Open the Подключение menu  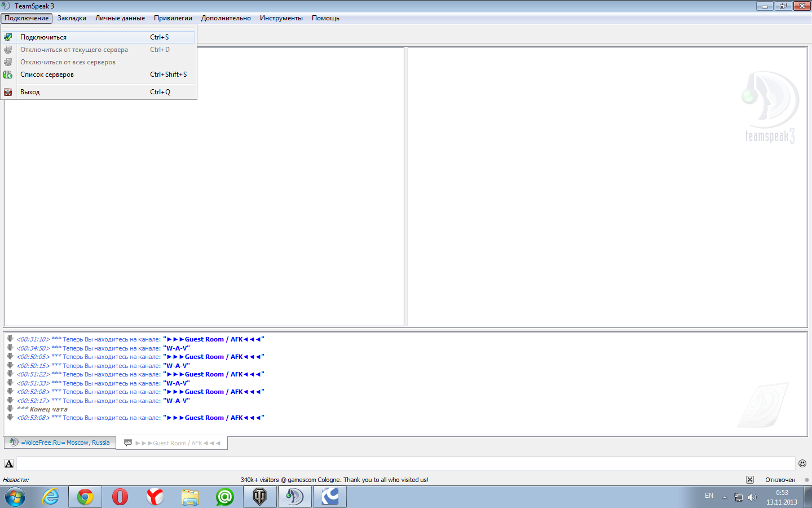27,18
